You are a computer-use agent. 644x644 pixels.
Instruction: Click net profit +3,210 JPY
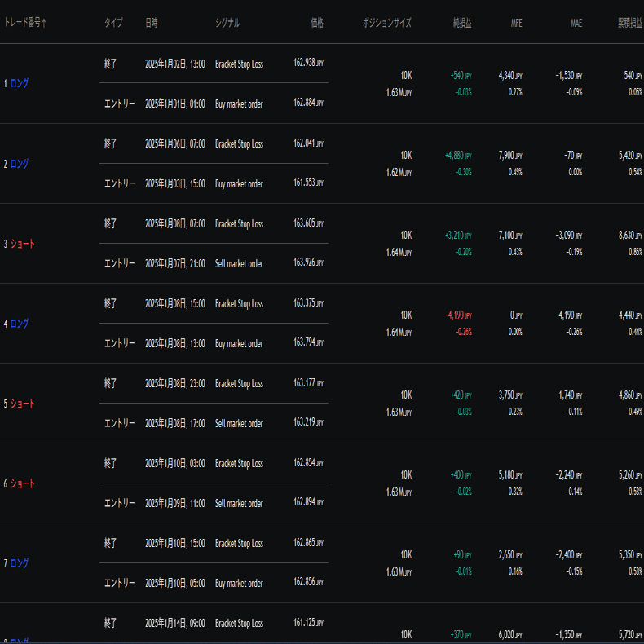458,235
